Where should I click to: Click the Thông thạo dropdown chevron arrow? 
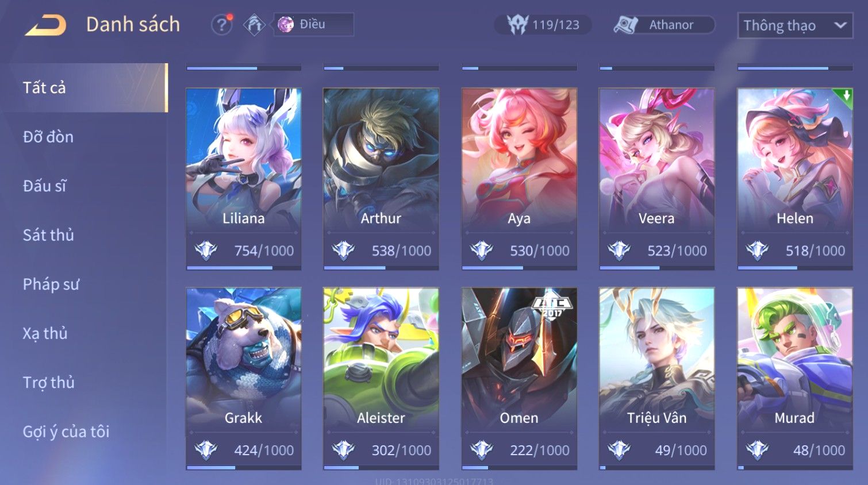tap(840, 25)
